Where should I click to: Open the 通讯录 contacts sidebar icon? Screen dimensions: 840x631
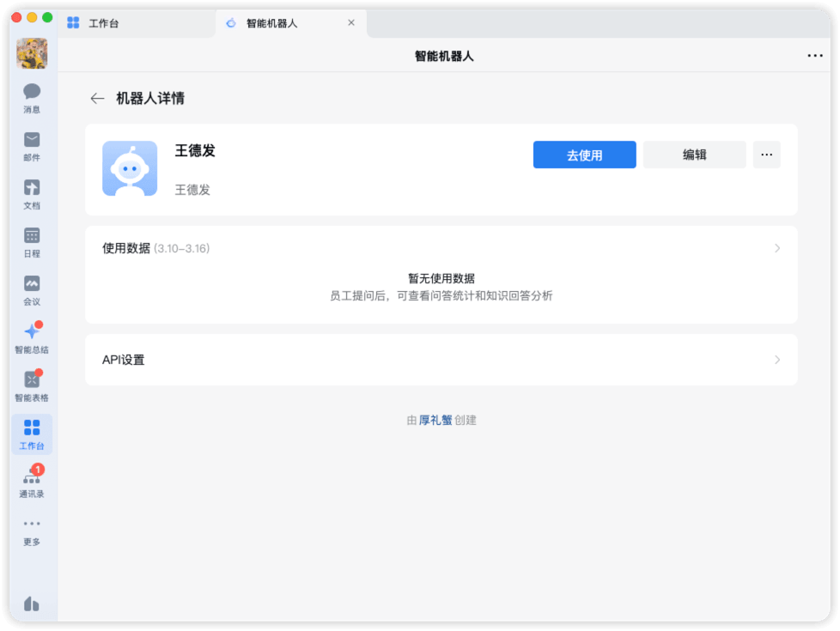point(32,482)
